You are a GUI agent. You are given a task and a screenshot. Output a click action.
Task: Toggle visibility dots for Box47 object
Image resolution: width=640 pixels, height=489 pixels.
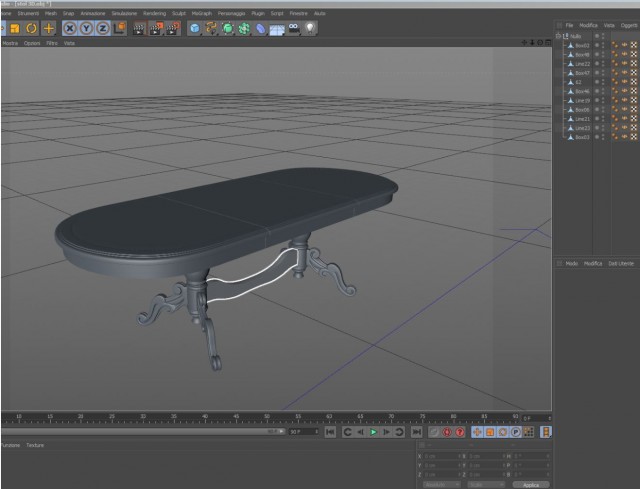click(603, 73)
